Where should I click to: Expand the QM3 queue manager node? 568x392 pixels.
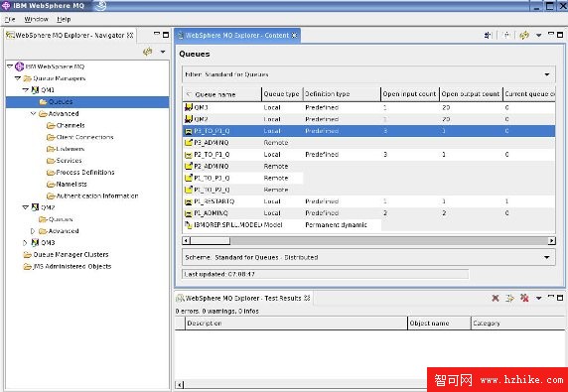(25, 242)
